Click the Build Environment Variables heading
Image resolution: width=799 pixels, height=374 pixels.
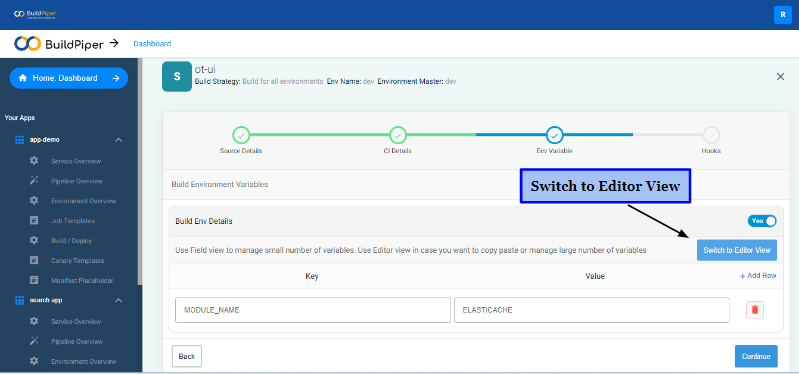pos(220,184)
